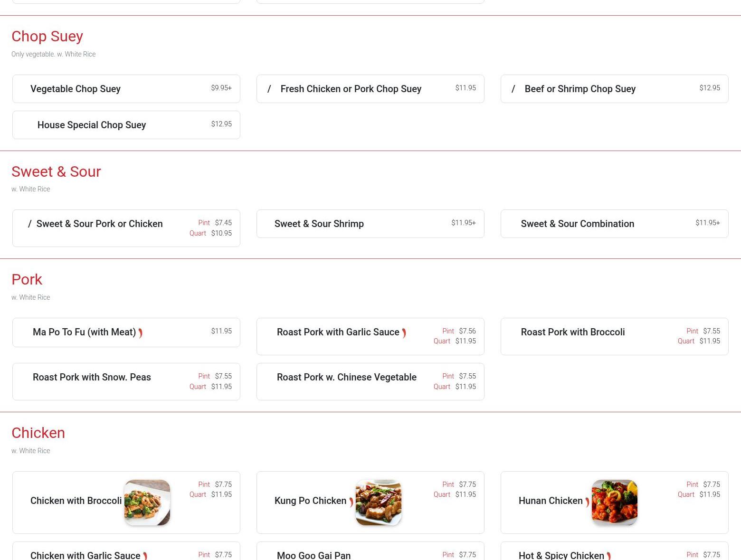The width and height of the screenshot is (741, 560).
Task: Choose Beef or Shrimp Chop Suey
Action: coord(579,89)
